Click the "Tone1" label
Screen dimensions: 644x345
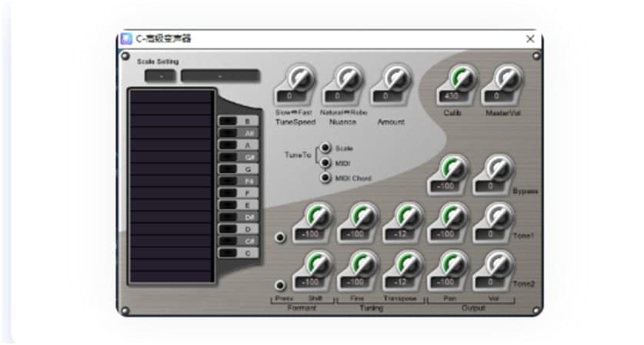coord(524,237)
